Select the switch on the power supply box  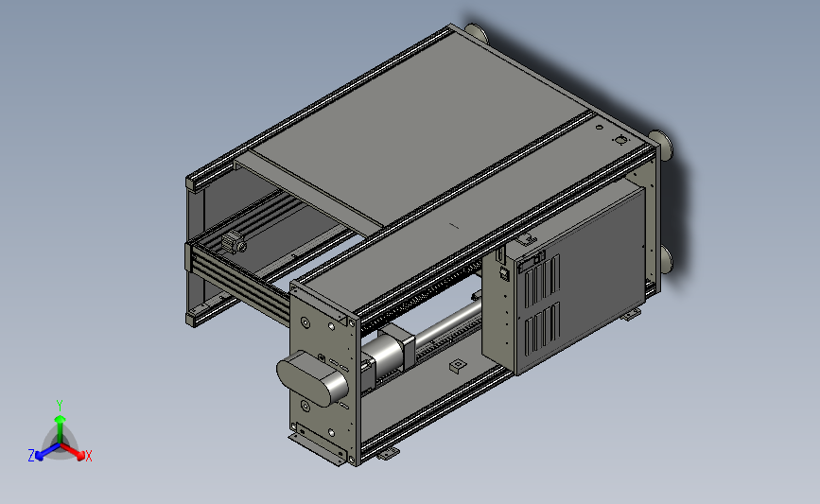click(x=504, y=273)
